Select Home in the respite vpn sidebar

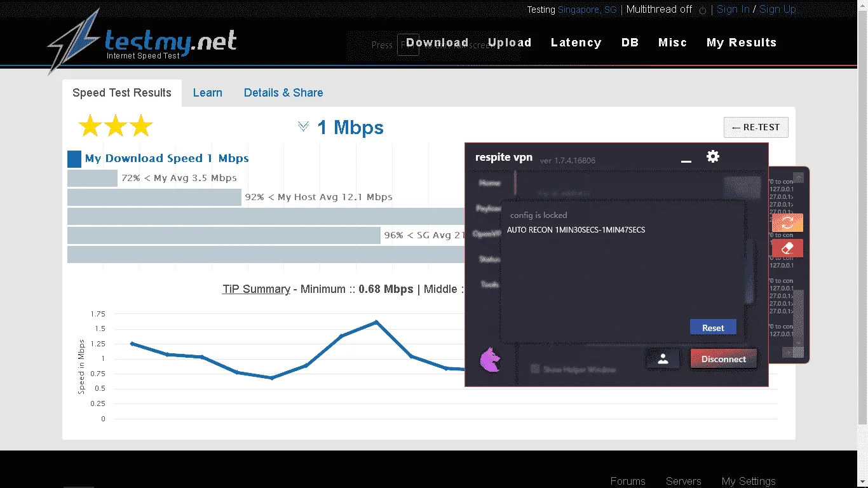pos(490,183)
